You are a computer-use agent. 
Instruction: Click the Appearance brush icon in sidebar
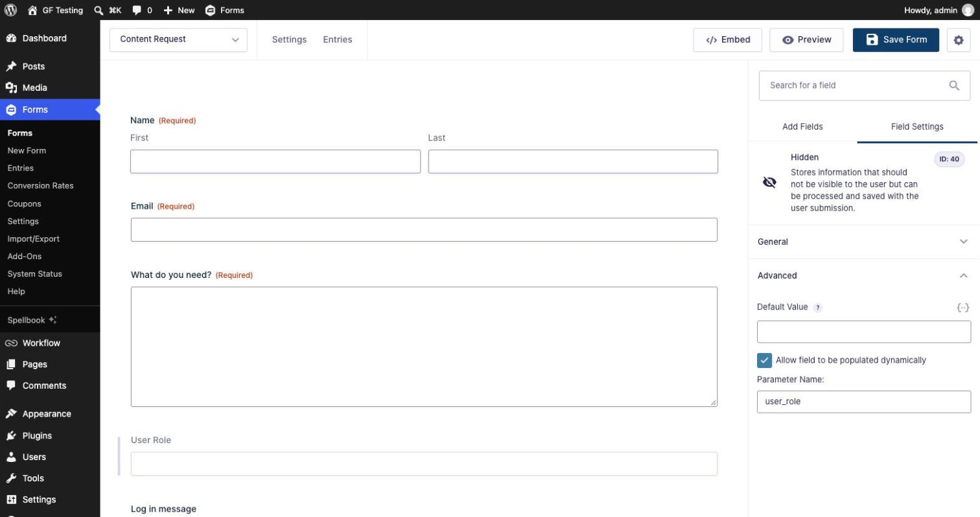click(11, 414)
